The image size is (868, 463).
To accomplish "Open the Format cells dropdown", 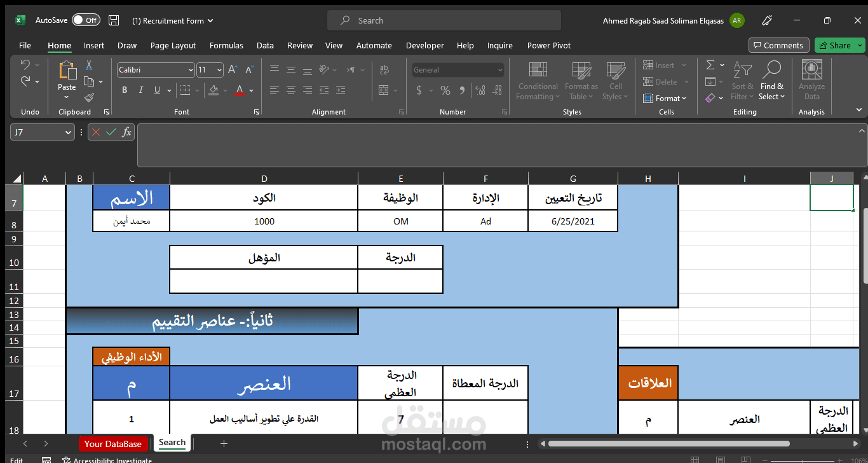I will click(665, 99).
